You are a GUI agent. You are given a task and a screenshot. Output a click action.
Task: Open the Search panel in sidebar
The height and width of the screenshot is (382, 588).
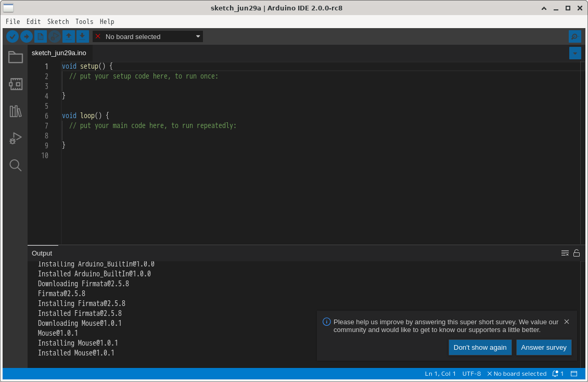(16, 165)
